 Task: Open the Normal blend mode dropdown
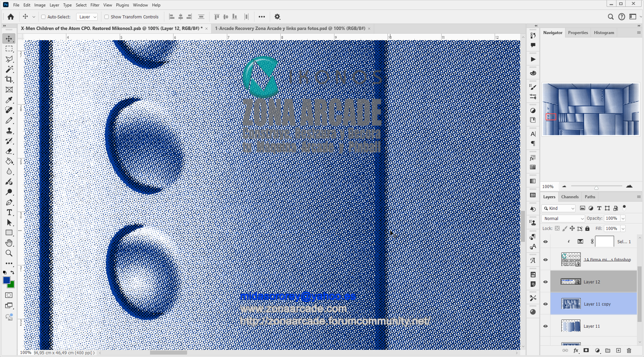tap(563, 218)
